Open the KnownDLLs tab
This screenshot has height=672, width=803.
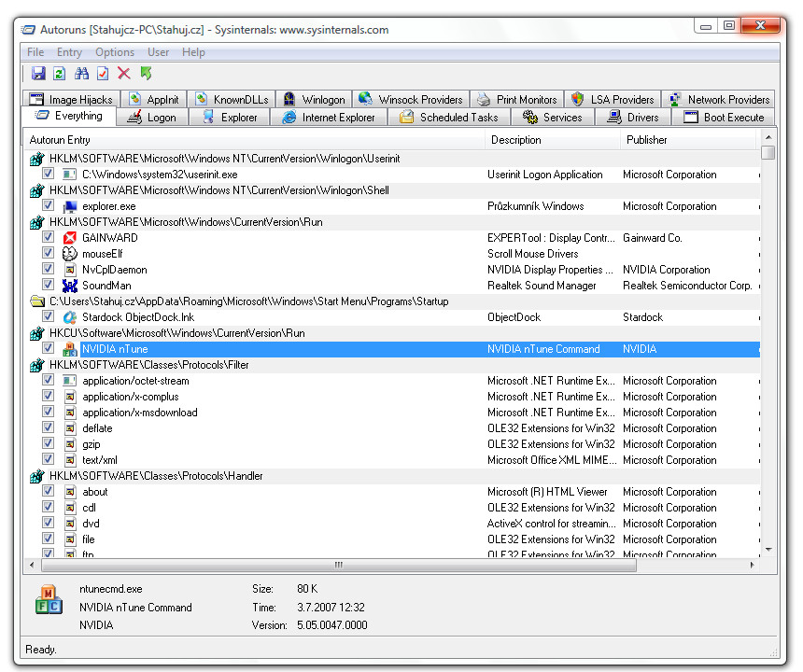[x=232, y=99]
